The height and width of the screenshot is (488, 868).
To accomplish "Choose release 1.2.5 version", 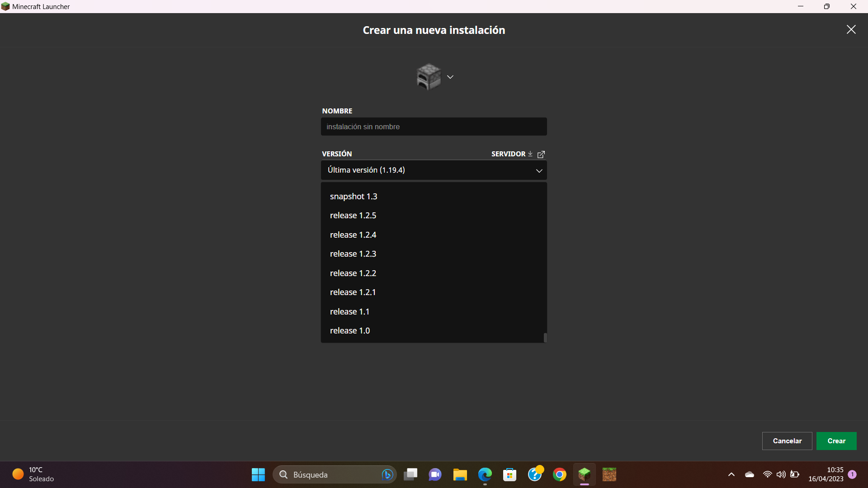I will coord(353,216).
